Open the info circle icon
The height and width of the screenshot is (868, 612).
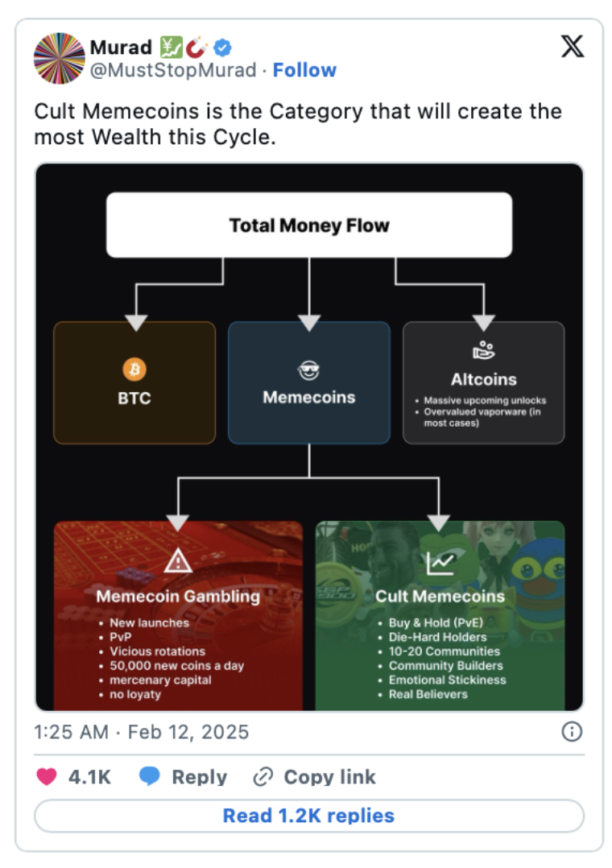[x=572, y=731]
